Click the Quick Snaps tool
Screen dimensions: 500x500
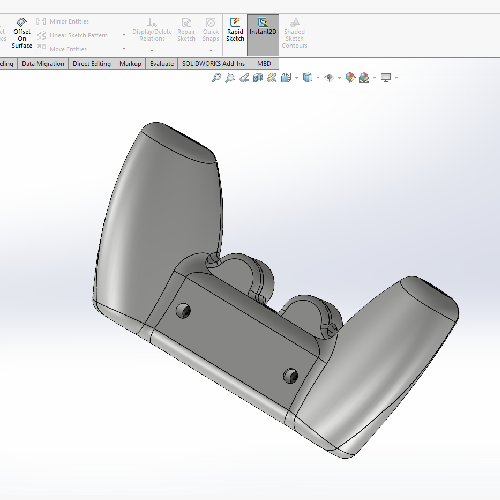click(x=211, y=30)
